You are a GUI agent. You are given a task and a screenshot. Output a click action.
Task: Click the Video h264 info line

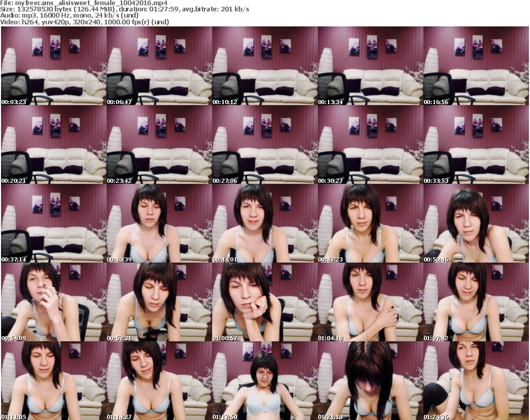pos(84,22)
